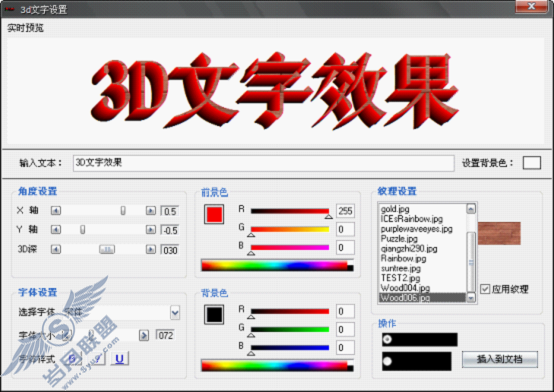Select Wood006.jpg in texture list
The image size is (554, 392).
click(x=423, y=298)
